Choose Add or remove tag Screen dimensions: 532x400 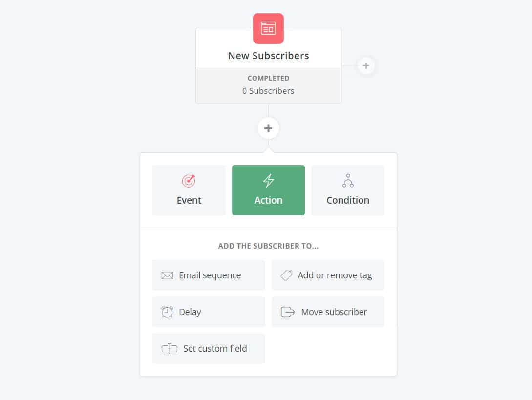coord(328,275)
